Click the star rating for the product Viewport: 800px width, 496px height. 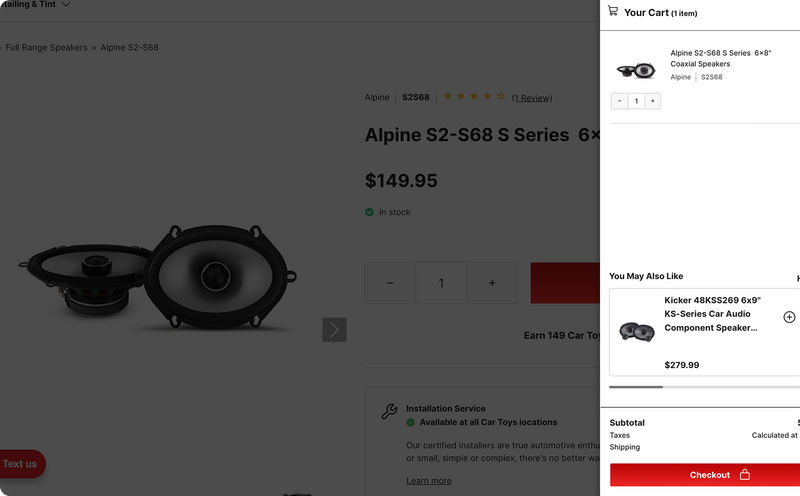click(x=474, y=97)
